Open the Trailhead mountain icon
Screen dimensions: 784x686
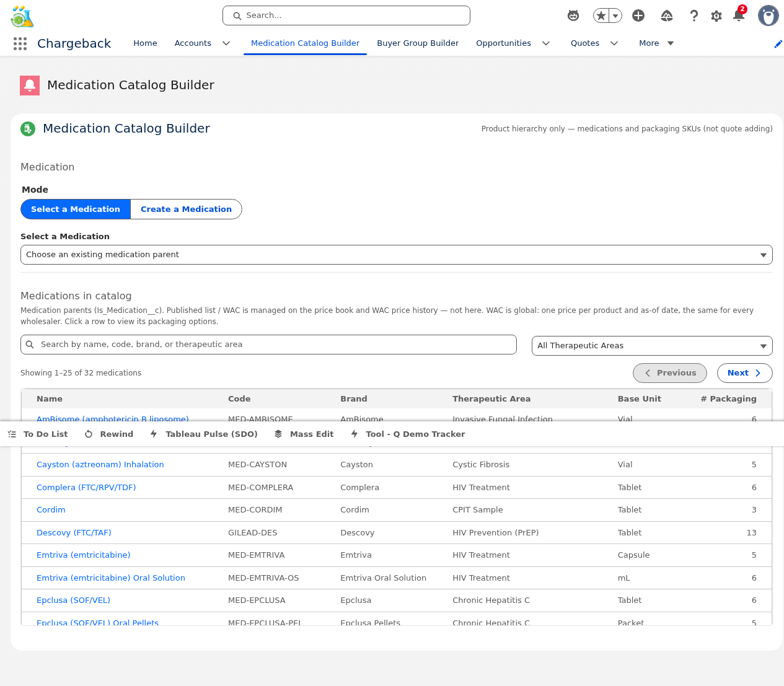(667, 15)
